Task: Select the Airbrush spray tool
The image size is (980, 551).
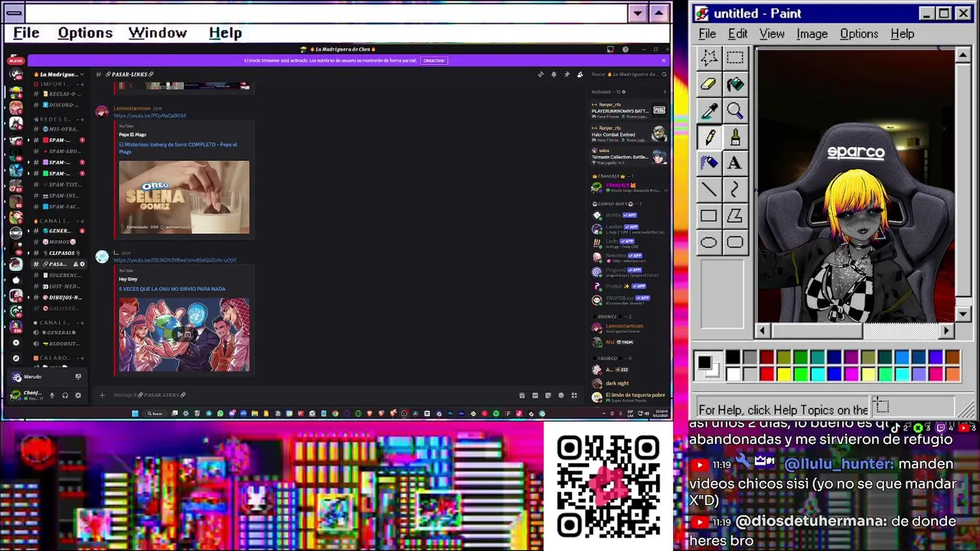Action: pos(708,164)
